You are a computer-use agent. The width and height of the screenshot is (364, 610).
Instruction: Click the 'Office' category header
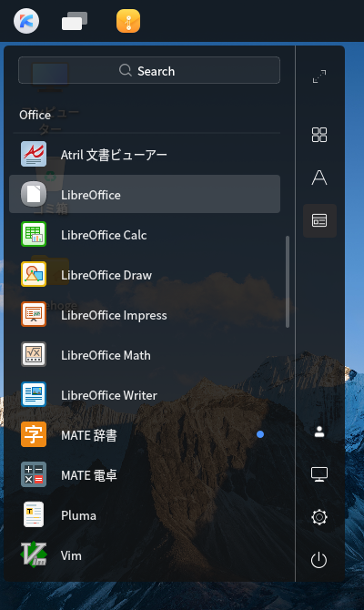pyautogui.click(x=35, y=115)
